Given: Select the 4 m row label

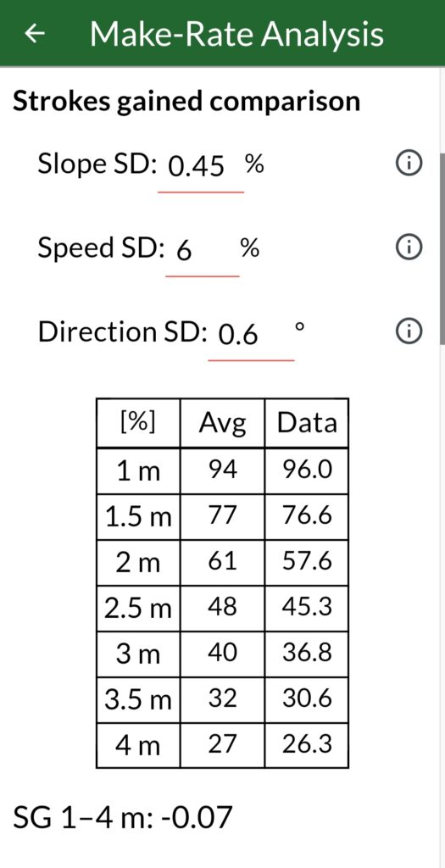Looking at the screenshot, I should [138, 745].
